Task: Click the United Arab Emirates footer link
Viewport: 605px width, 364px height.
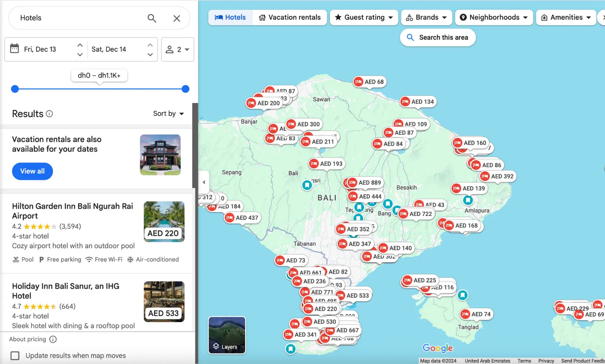Action: pos(488,361)
